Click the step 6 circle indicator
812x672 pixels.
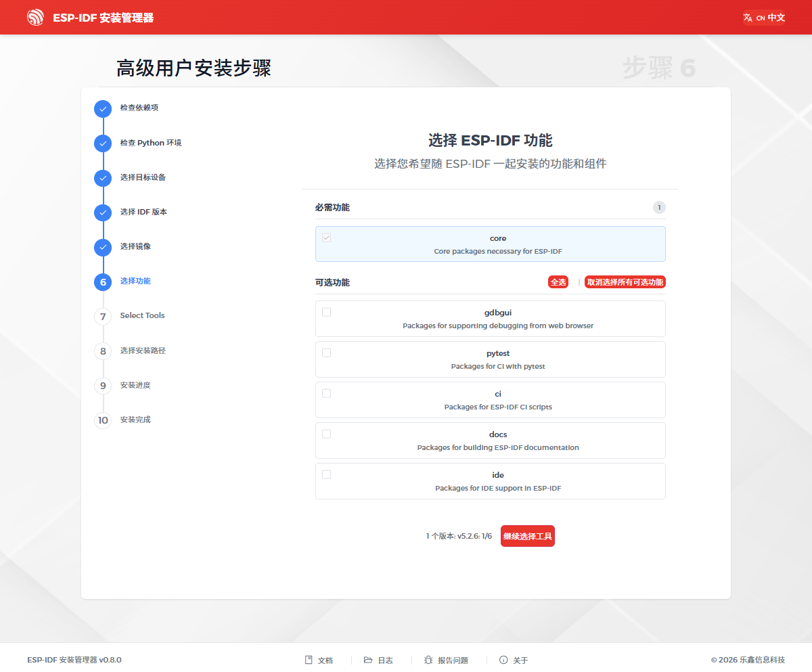(x=103, y=282)
